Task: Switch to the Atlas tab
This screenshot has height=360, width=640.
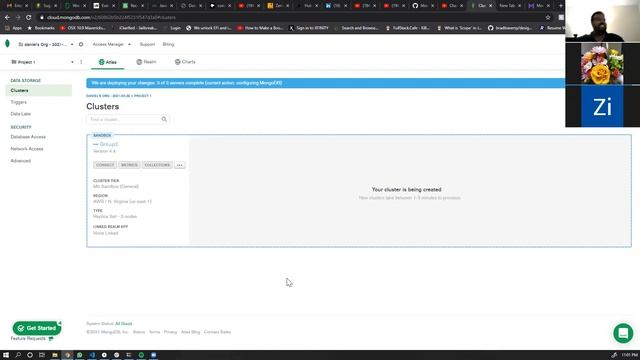Action: [108, 62]
